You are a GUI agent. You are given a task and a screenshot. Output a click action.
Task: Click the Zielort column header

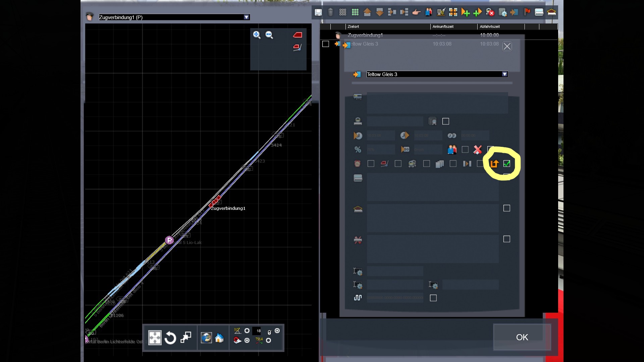pos(353,26)
